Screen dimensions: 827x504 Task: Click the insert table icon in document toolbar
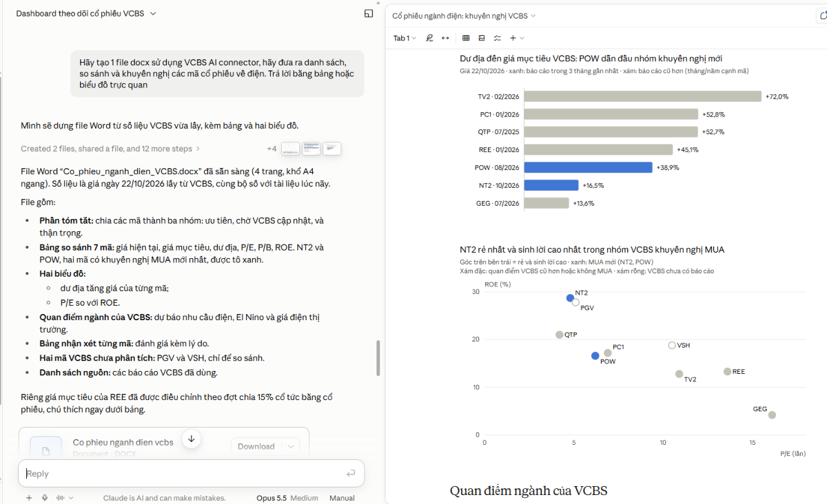(466, 38)
